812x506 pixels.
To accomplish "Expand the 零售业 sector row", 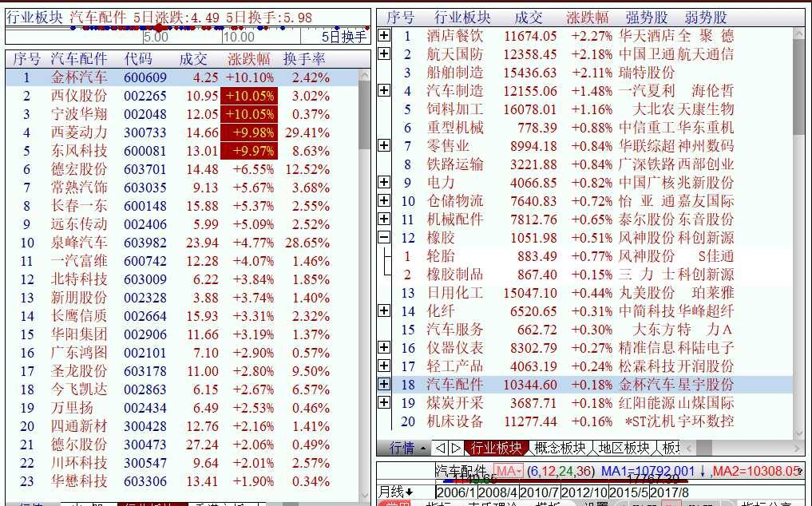I will click(x=384, y=145).
